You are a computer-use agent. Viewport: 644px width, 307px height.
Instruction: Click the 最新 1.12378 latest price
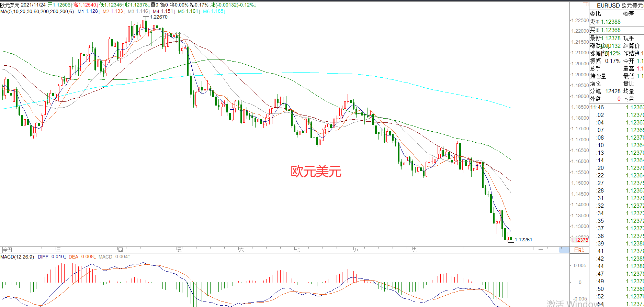coord(605,39)
